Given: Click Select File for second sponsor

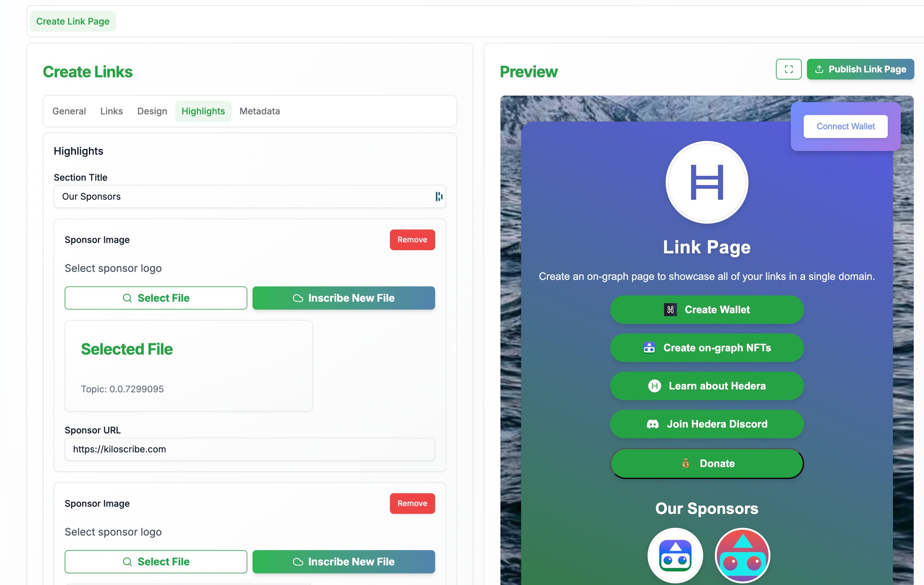Looking at the screenshot, I should pyautogui.click(x=156, y=562).
